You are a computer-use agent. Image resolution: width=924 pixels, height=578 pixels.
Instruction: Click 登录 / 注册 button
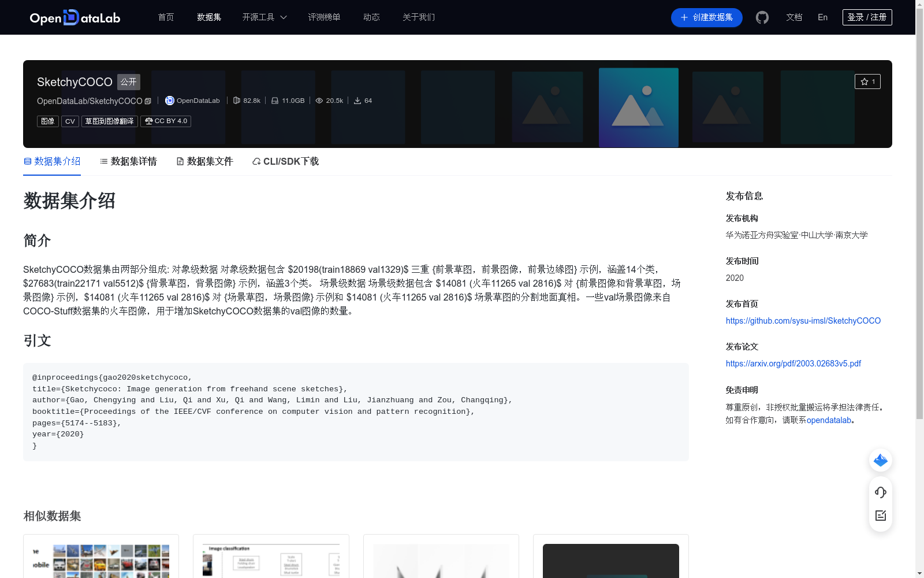coord(867,17)
